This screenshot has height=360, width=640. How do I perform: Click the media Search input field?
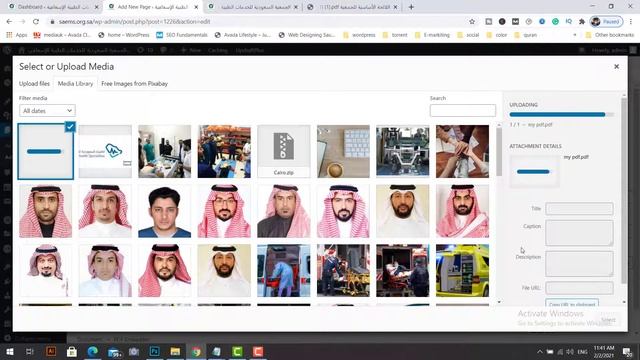(462, 110)
